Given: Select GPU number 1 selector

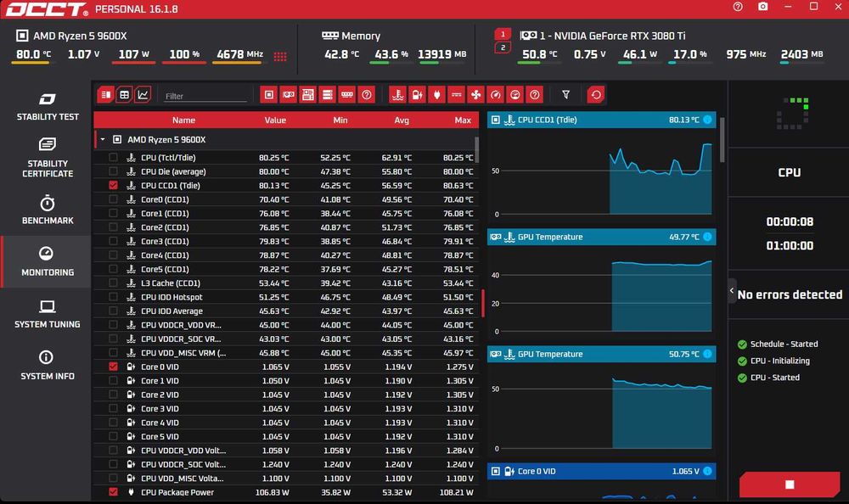Looking at the screenshot, I should click(x=503, y=34).
